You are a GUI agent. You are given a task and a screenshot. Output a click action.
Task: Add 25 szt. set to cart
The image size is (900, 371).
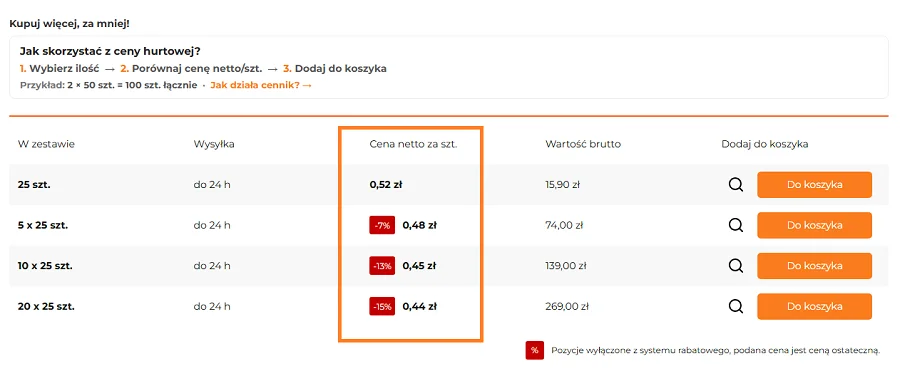(x=814, y=185)
